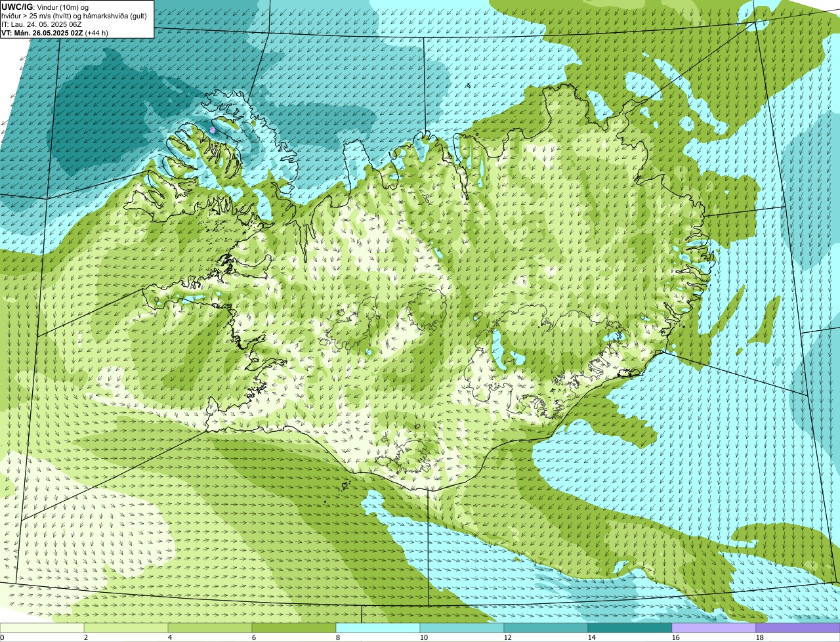Image resolution: width=840 pixels, height=642 pixels.
Task: Click the legend scale label '4'
Action: coord(170,637)
